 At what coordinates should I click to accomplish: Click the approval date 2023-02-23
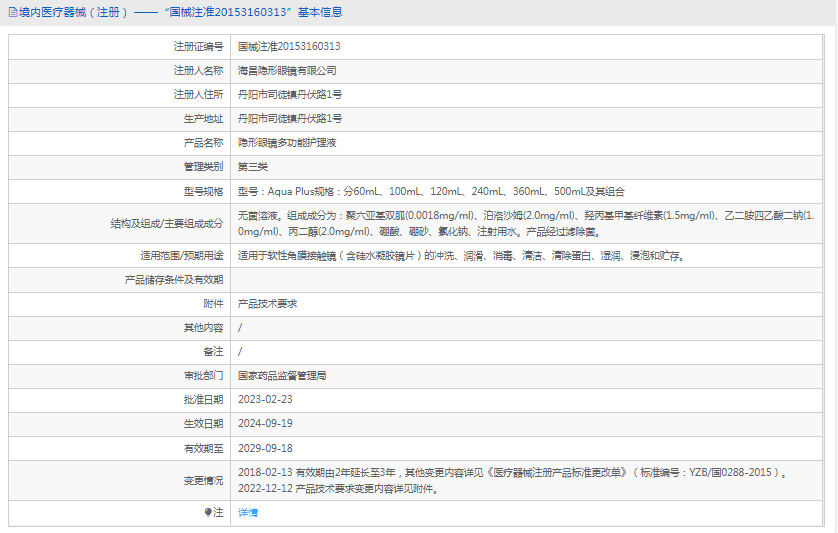tap(265, 400)
